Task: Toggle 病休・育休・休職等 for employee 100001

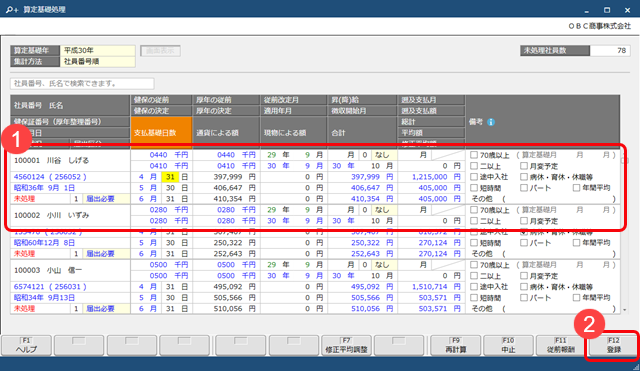Action: tap(524, 177)
